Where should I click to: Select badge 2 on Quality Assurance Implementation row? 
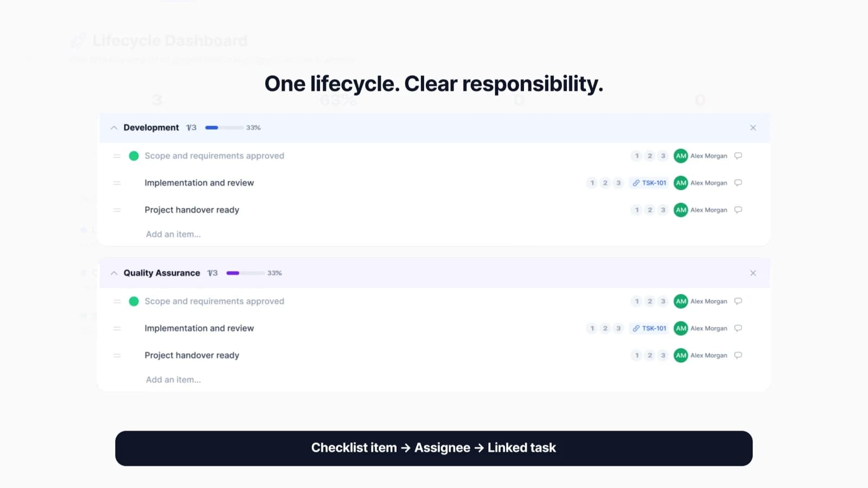(605, 329)
